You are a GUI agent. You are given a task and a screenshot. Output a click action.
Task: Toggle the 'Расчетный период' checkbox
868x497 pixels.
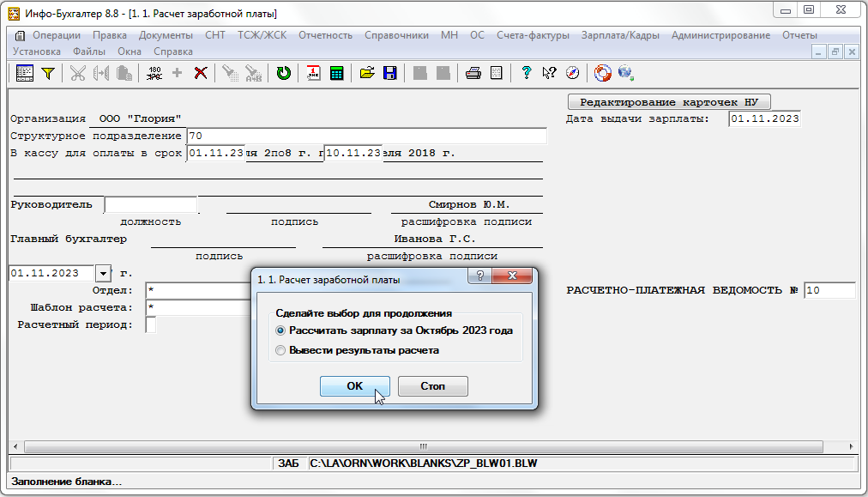[x=151, y=325]
